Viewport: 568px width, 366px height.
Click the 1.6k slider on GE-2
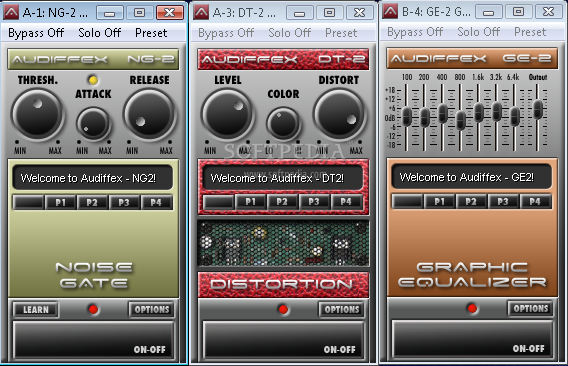(479, 112)
